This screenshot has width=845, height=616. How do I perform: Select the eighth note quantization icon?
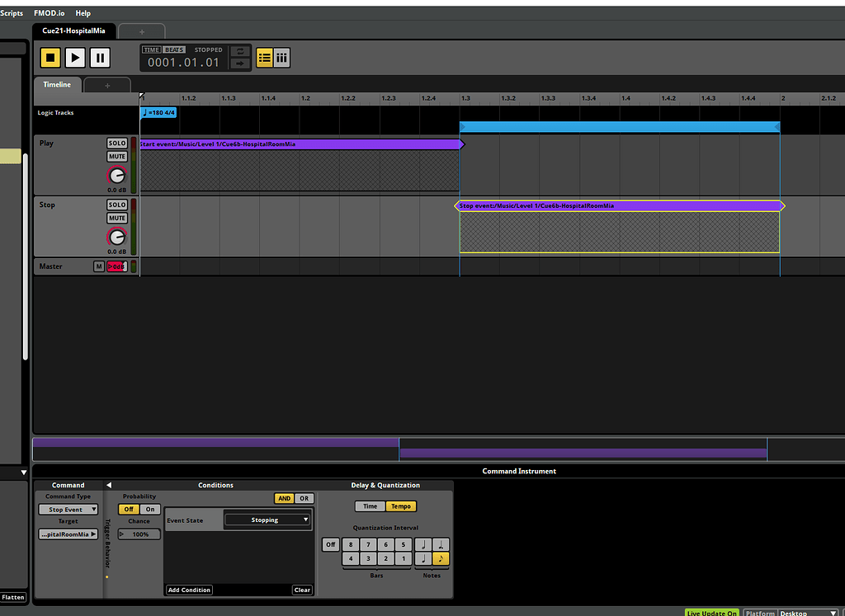tap(441, 557)
